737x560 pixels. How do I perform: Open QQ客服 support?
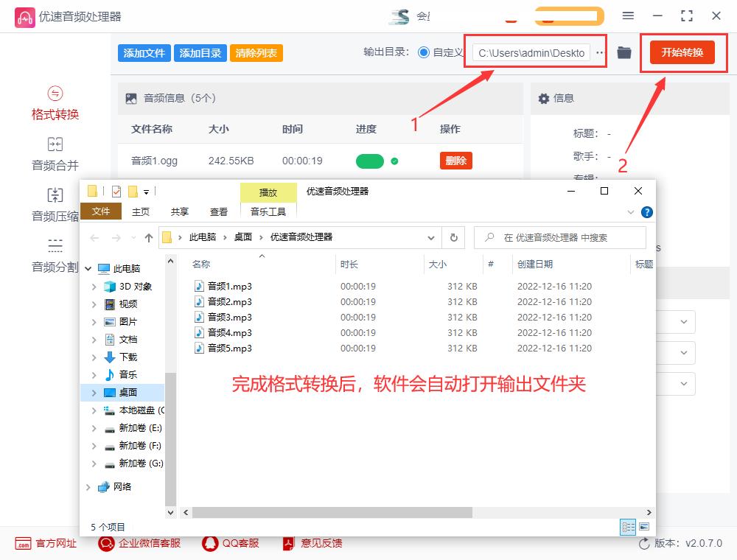pyautogui.click(x=230, y=543)
